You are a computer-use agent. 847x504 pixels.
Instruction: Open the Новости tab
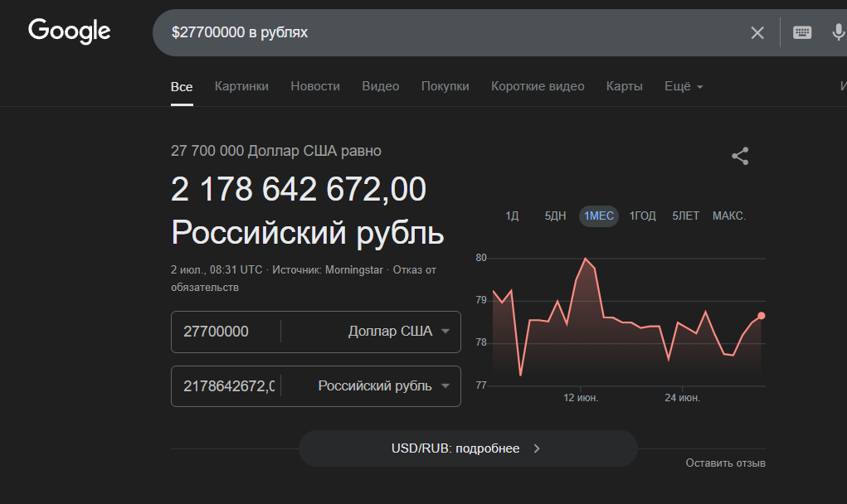[315, 86]
